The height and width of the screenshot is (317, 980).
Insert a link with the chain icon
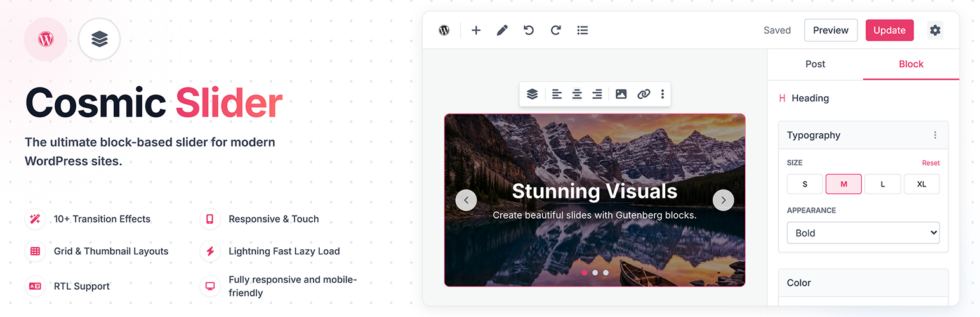coord(644,94)
